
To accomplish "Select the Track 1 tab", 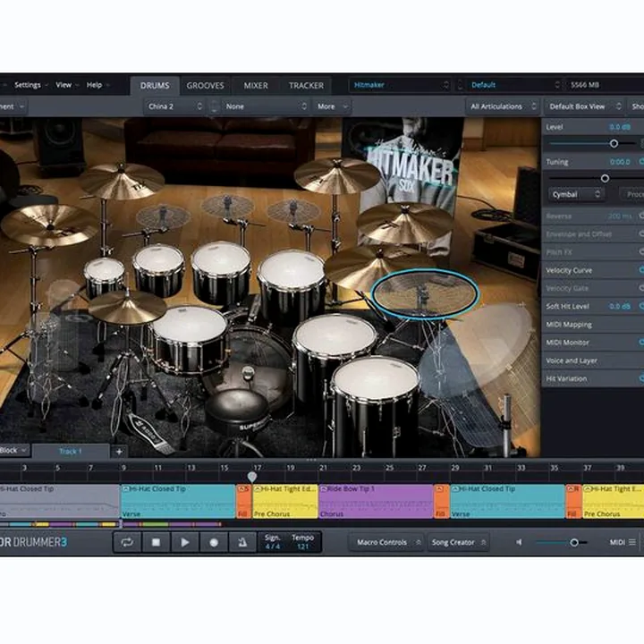I will coord(71,452).
